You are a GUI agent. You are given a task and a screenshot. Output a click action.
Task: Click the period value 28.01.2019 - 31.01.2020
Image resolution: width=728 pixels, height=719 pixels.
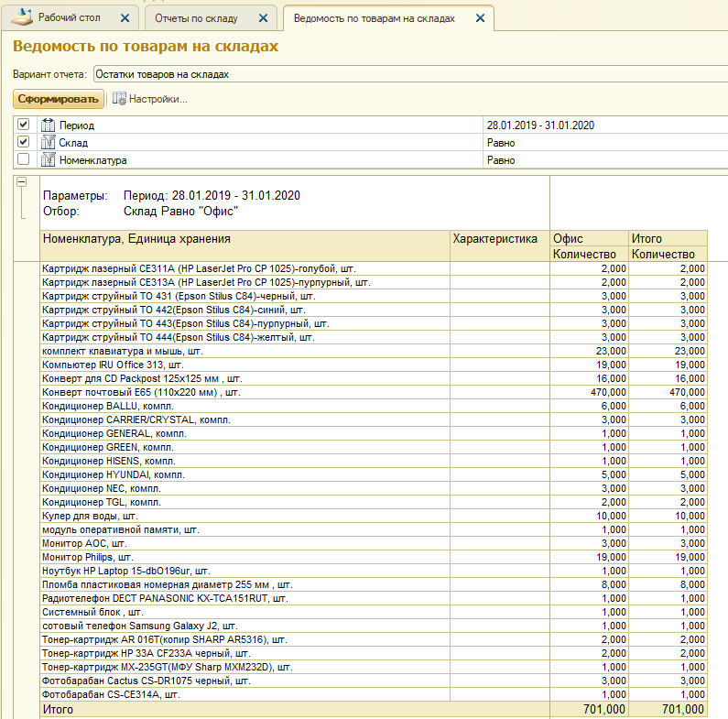click(540, 125)
